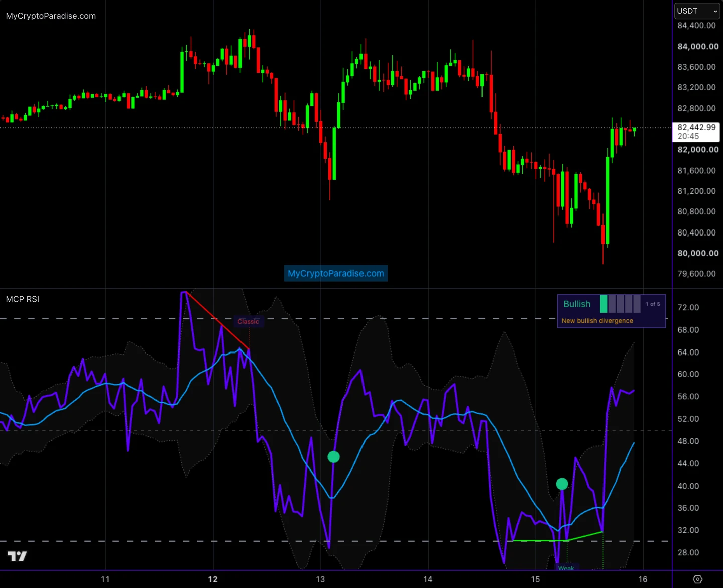The image size is (723, 588).
Task: Select the MCP RSI indicator label
Action: pos(23,299)
